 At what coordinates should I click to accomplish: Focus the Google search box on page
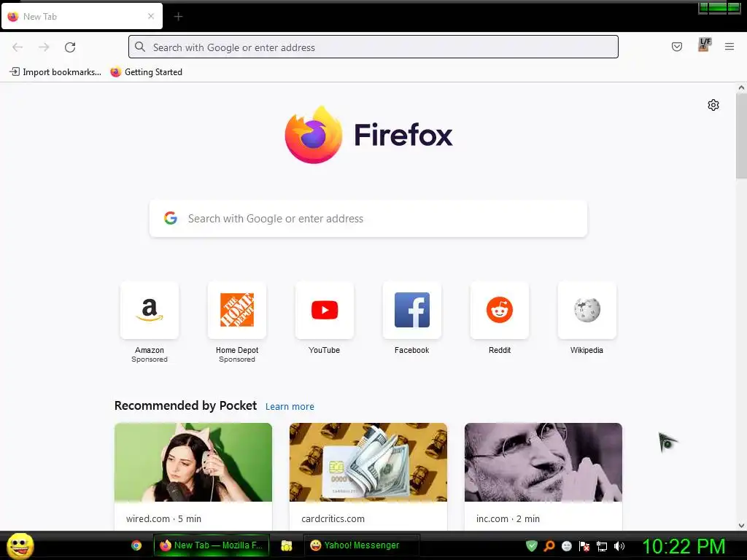[368, 219]
